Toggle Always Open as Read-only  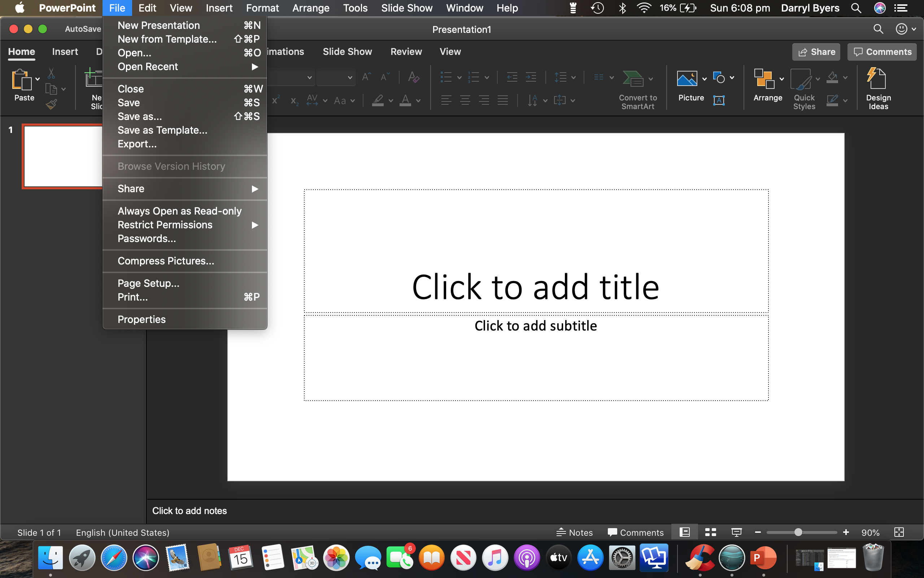click(x=185, y=211)
